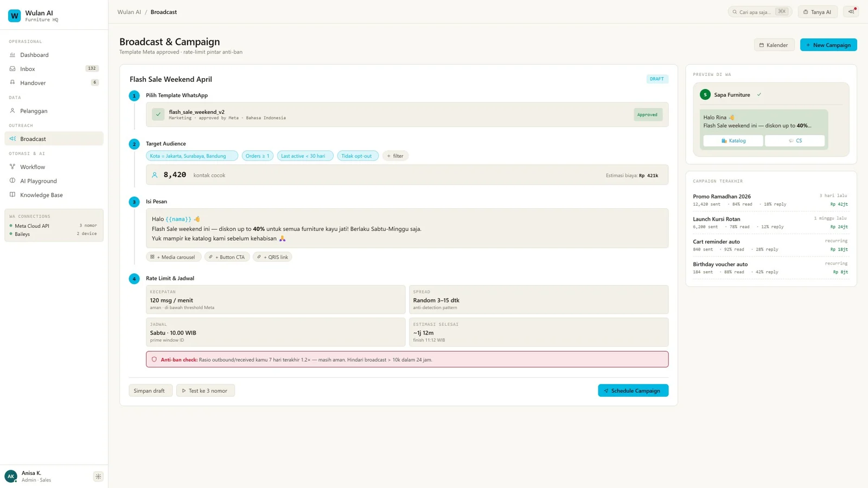Image resolution: width=868 pixels, height=488 pixels.
Task: Open the Kota Jakarta Surabaya Bandung chip
Action: (192, 156)
